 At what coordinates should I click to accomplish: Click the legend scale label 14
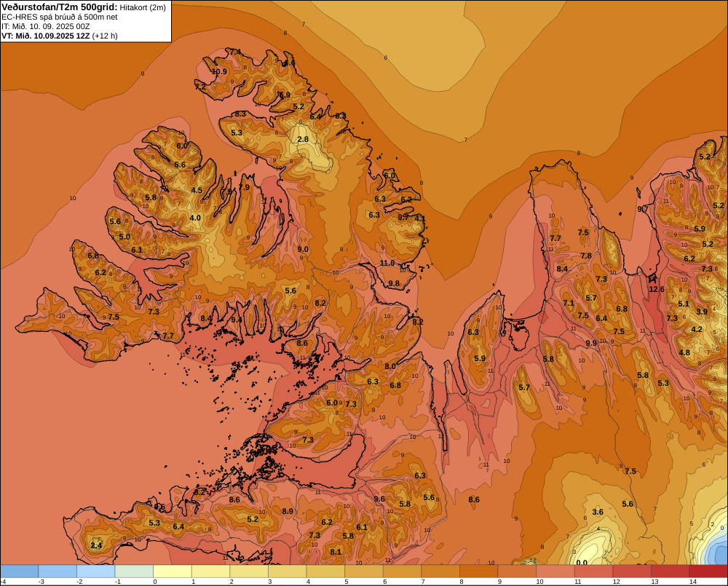693,582
